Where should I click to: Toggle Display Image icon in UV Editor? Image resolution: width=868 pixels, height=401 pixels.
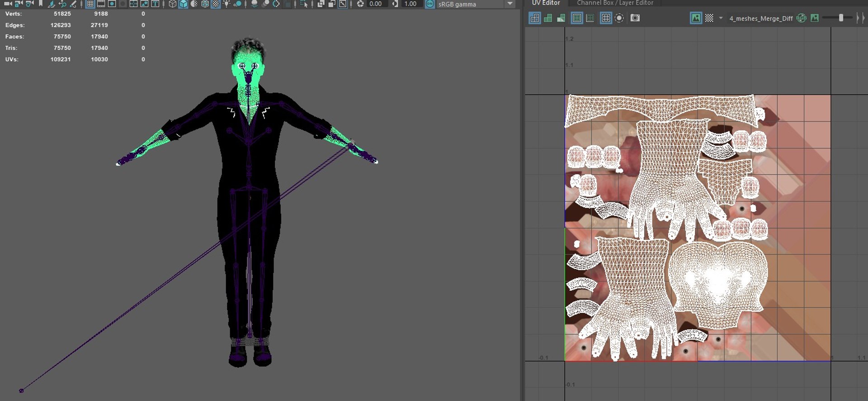(x=696, y=18)
